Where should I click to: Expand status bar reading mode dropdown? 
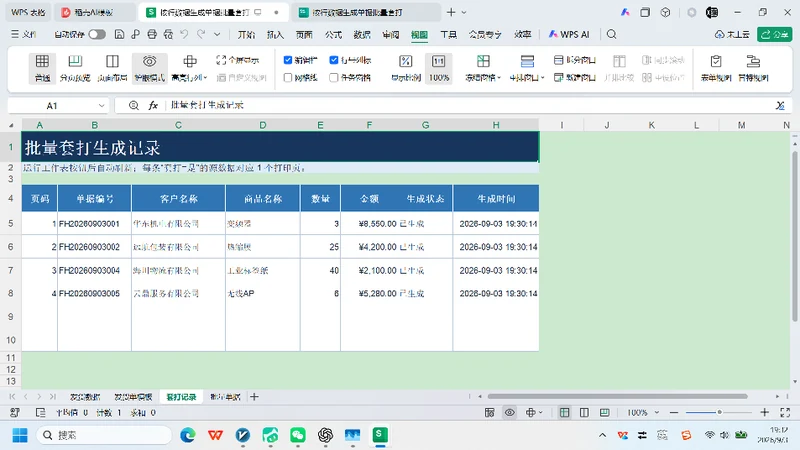(x=540, y=412)
